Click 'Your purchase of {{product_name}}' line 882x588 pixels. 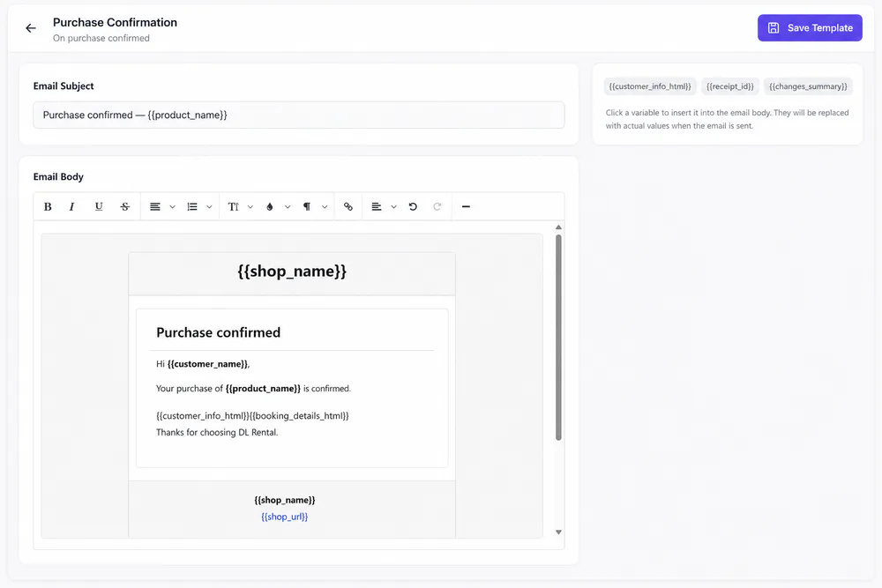253,389
